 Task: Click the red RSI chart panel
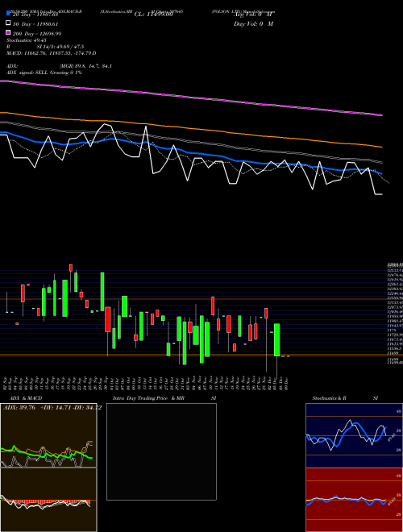354,500
